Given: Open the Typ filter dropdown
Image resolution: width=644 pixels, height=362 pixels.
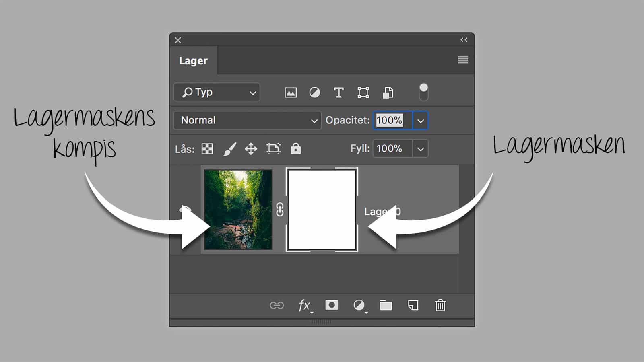Looking at the screenshot, I should (217, 93).
